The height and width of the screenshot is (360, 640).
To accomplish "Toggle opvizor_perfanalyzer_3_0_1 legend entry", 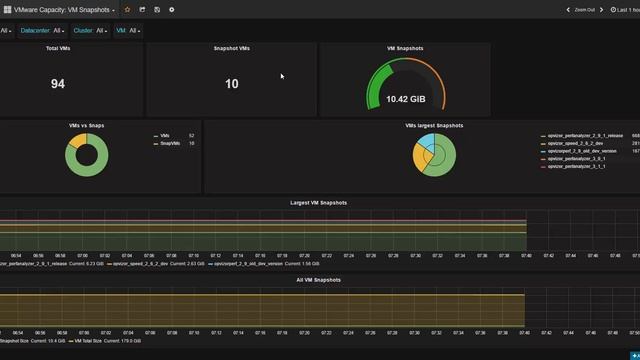I will [576, 159].
